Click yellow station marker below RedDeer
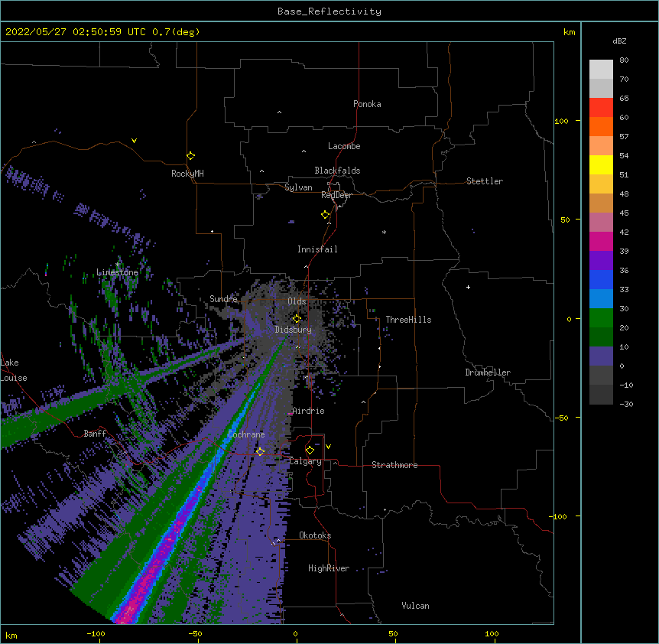659x644 pixels. point(325,214)
